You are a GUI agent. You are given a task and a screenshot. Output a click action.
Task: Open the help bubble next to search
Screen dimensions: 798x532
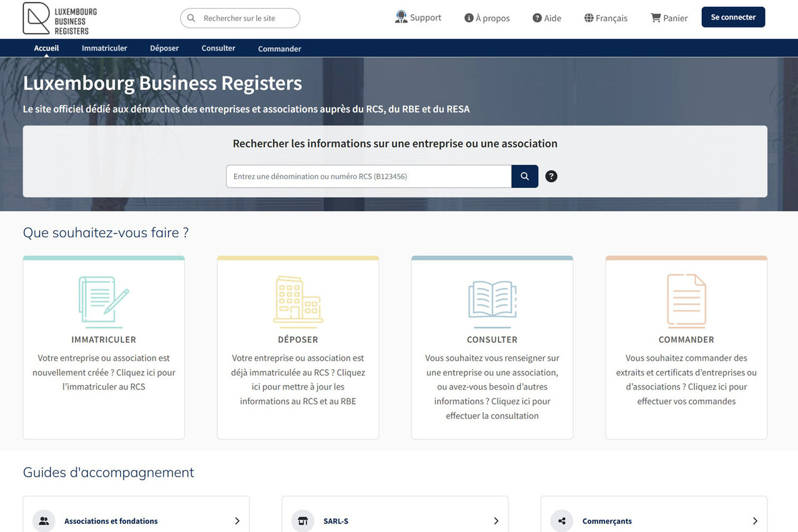[551, 175]
